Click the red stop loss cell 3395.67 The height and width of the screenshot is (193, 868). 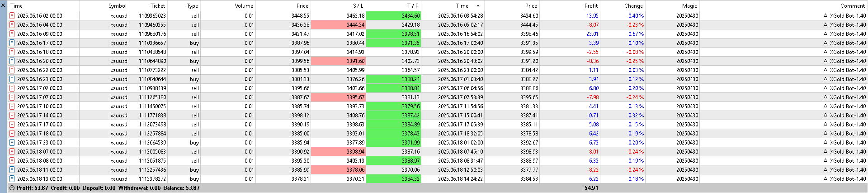tap(339, 97)
